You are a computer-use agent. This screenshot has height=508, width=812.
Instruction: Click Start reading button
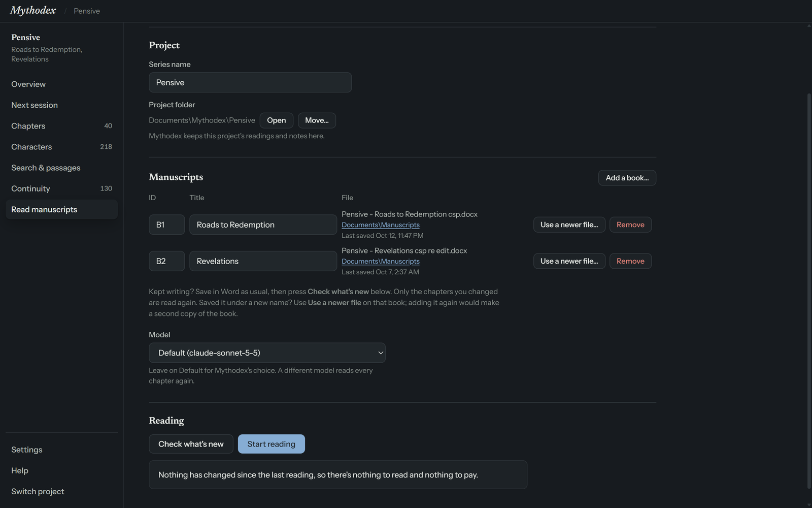click(x=272, y=444)
